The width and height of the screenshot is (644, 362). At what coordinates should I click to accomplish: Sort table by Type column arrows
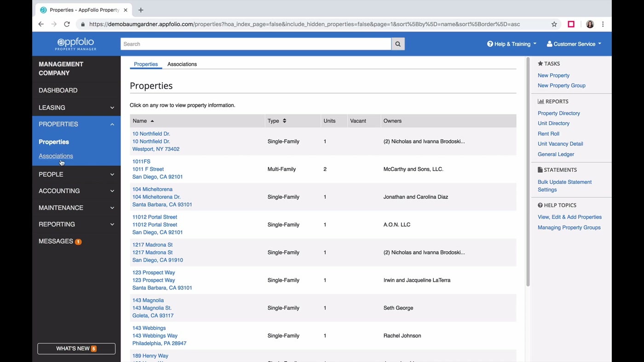pyautogui.click(x=284, y=121)
